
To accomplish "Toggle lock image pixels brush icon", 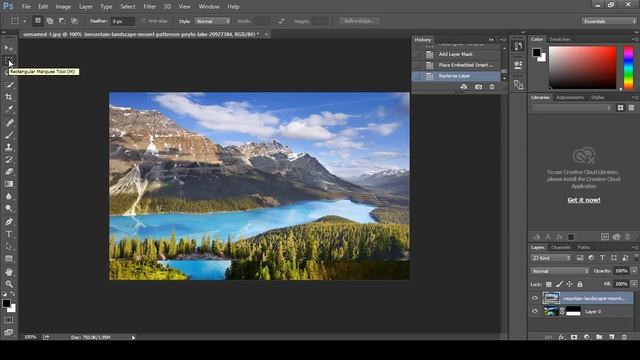I will click(559, 284).
